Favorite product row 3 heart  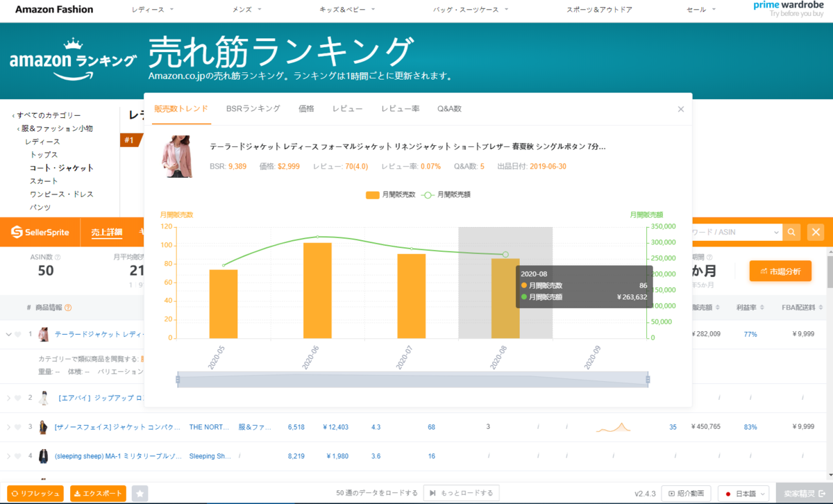pyautogui.click(x=18, y=427)
